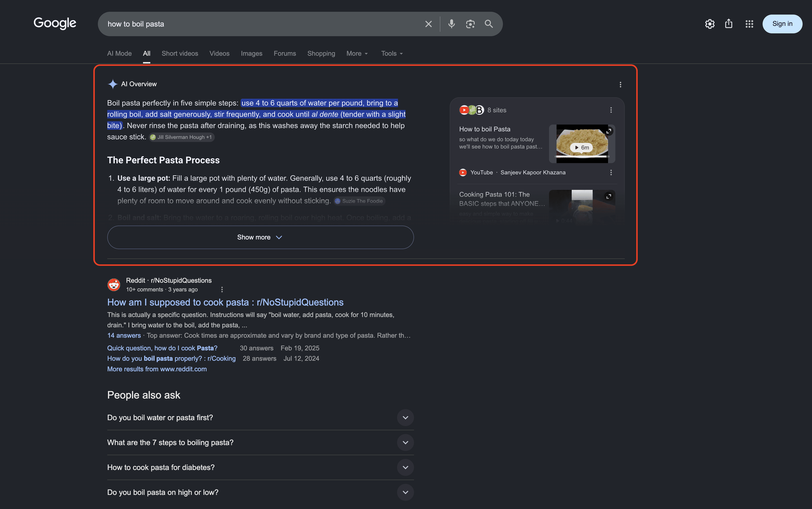Image resolution: width=812 pixels, height=509 pixels.
Task: Expand the boil pasta video thumbnail
Action: pyautogui.click(x=609, y=131)
